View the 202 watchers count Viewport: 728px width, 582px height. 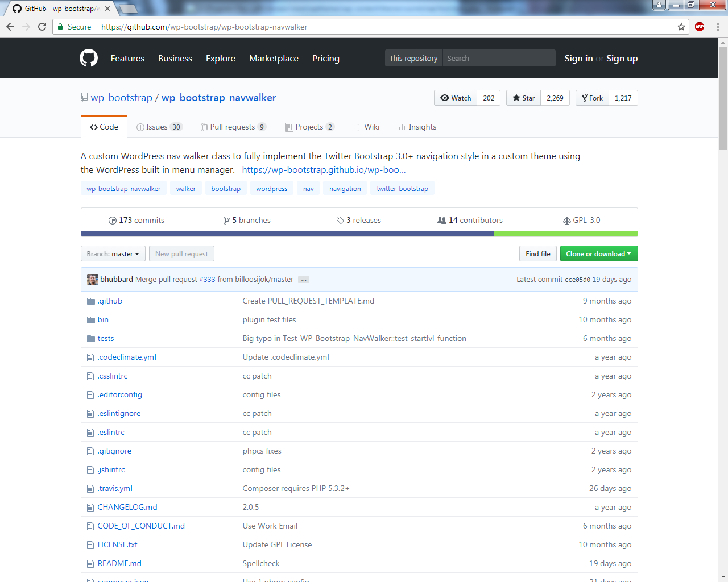coord(489,98)
